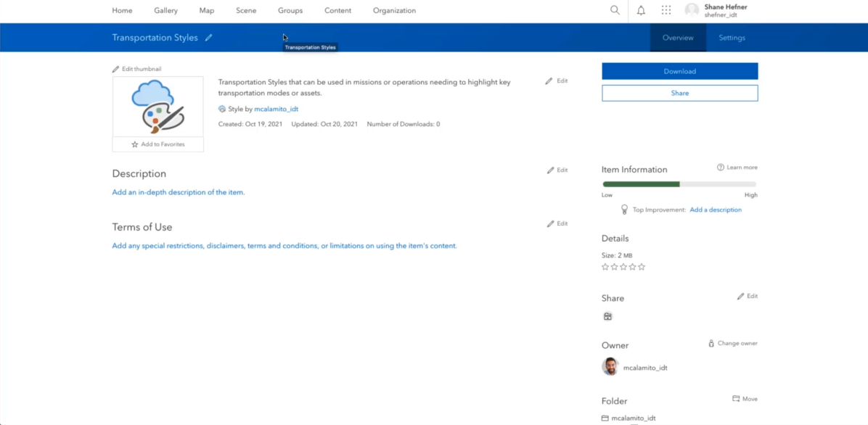Edit the Description section
This screenshot has width=868, height=425.
pos(557,170)
